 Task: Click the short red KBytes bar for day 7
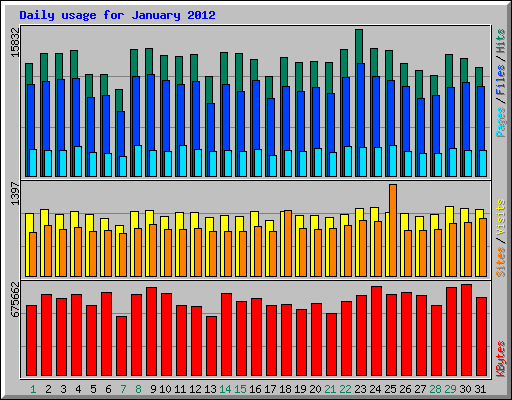pyautogui.click(x=121, y=346)
